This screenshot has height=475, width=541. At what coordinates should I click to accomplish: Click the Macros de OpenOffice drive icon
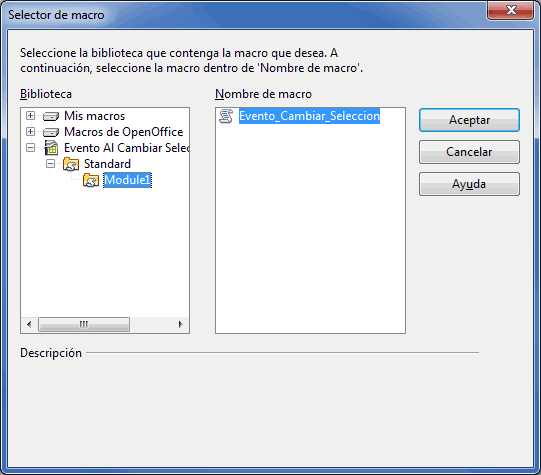(x=51, y=132)
